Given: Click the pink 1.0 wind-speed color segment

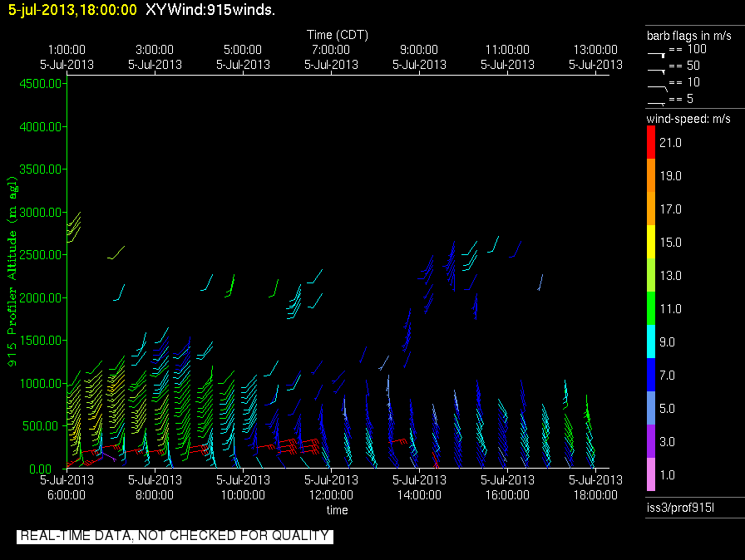Looking at the screenshot, I should 651,475.
